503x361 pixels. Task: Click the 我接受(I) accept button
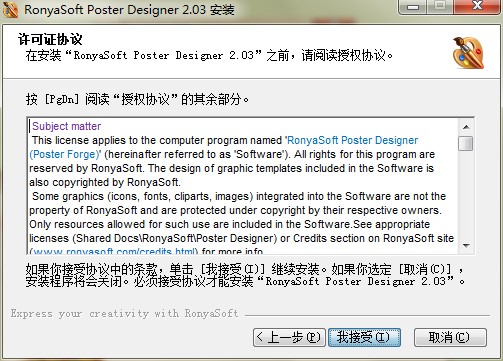point(364,337)
